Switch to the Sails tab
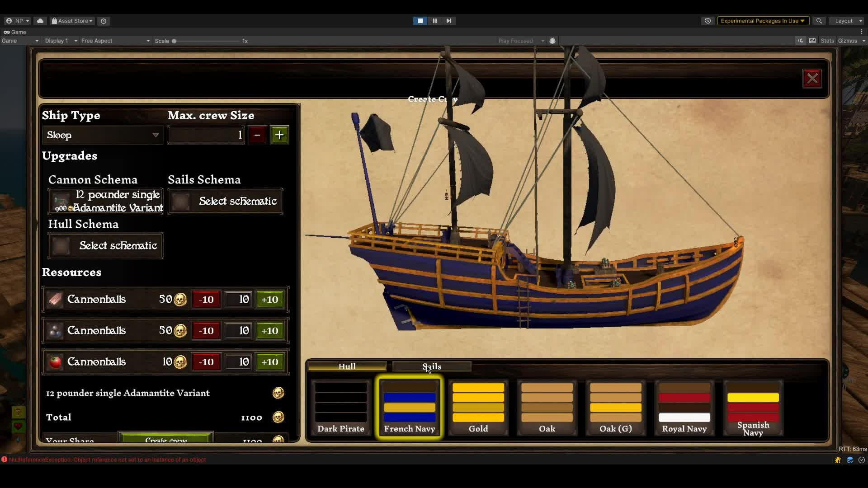The width and height of the screenshot is (868, 488). point(431,366)
